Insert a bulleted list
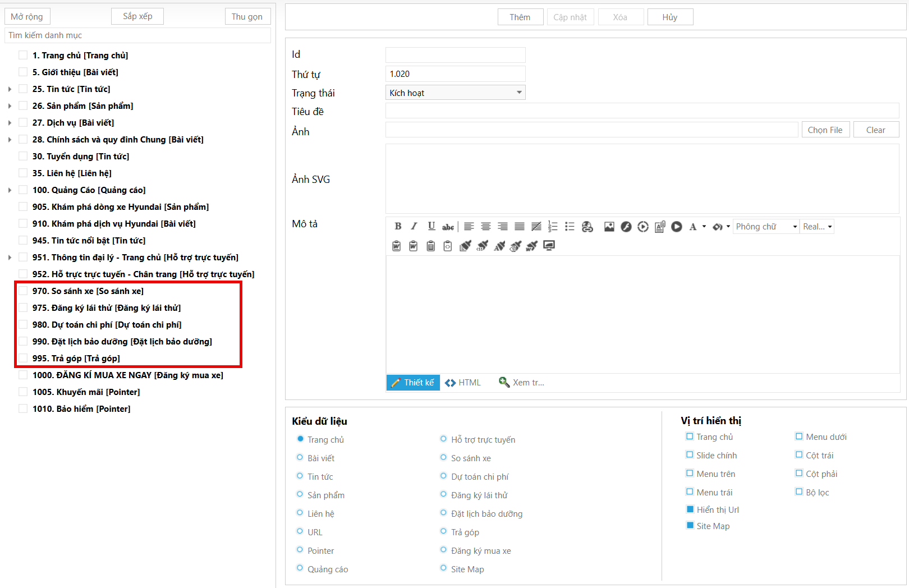This screenshot has height=588, width=909. [570, 227]
